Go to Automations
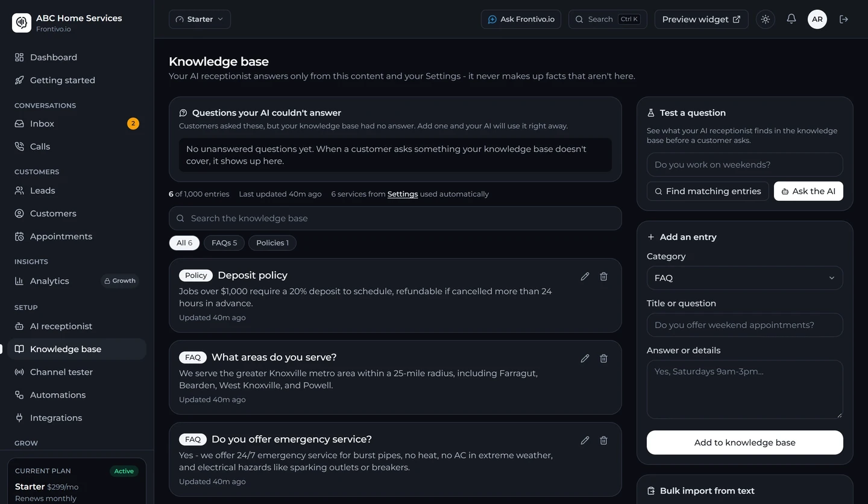Viewport: 868px width, 504px height. [77, 395]
